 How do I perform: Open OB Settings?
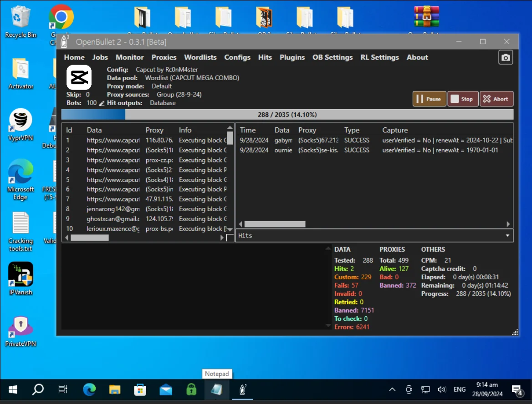(x=332, y=57)
